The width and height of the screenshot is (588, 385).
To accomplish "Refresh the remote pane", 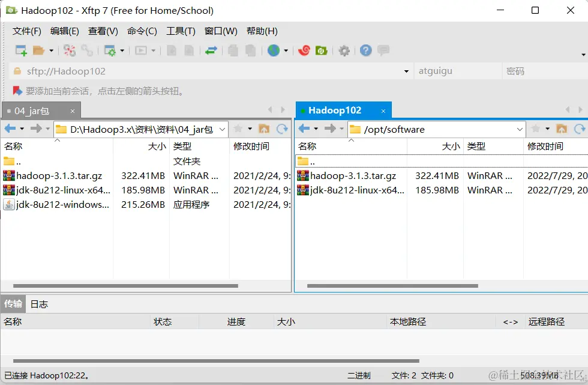I will 580,129.
